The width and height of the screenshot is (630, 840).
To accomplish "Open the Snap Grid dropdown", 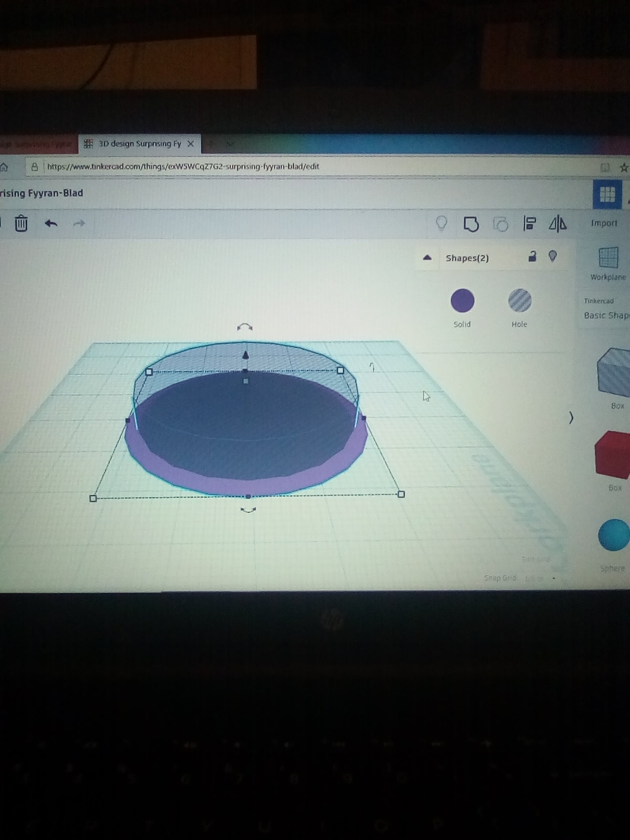I will (x=534, y=579).
